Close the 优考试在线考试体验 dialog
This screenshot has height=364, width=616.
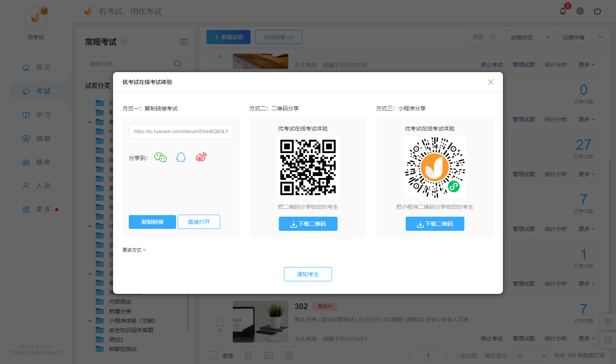coord(491,82)
